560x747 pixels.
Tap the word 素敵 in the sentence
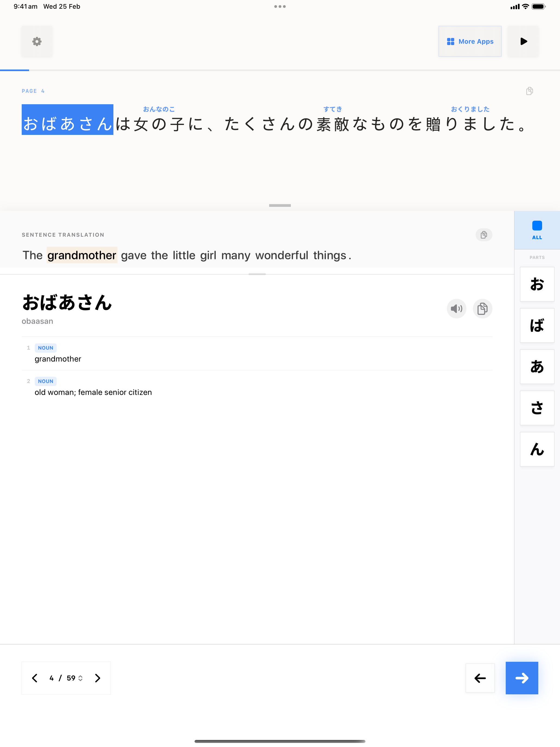pyautogui.click(x=332, y=124)
